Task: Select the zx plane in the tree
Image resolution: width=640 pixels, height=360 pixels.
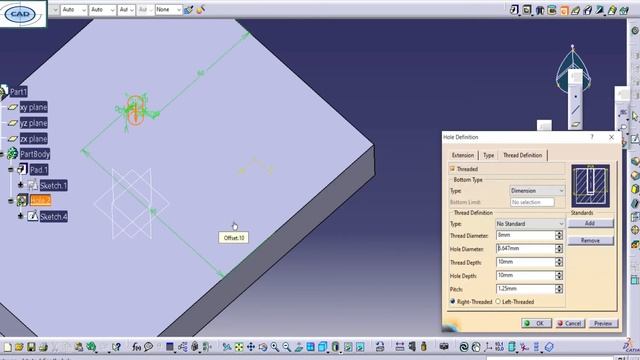Action: tap(33, 139)
